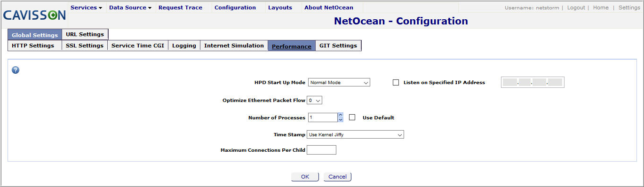
Task: Check the Use Default checkbox
Action: click(352, 117)
